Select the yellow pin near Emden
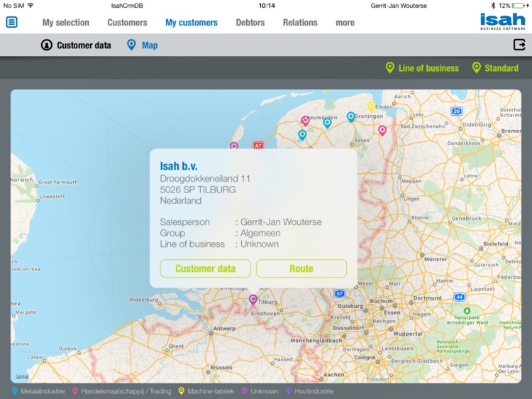This screenshot has width=532, height=399. tap(371, 106)
